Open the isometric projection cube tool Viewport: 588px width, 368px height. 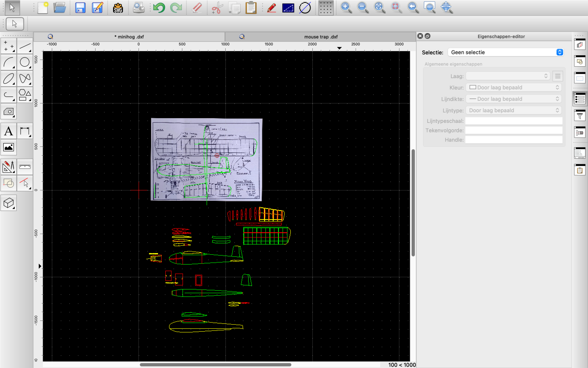[8, 203]
